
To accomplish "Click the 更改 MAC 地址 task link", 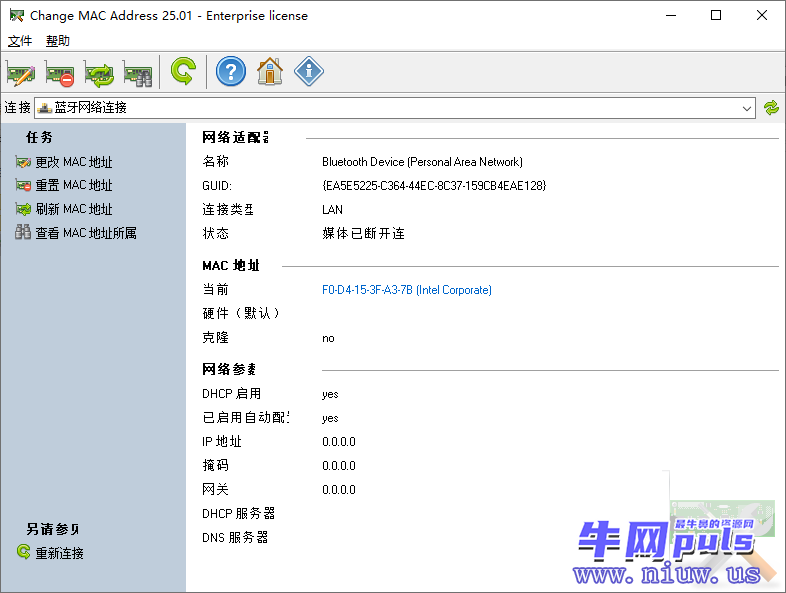I will [74, 162].
